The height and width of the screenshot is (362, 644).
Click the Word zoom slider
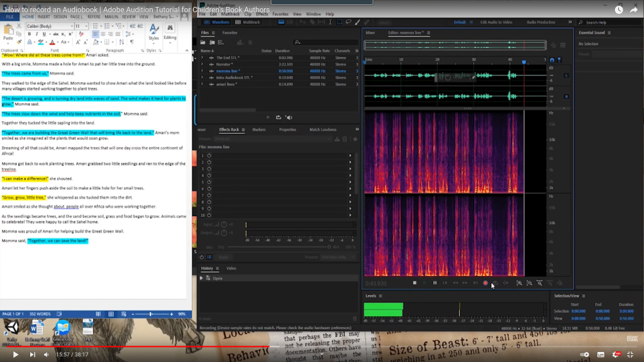point(152,314)
